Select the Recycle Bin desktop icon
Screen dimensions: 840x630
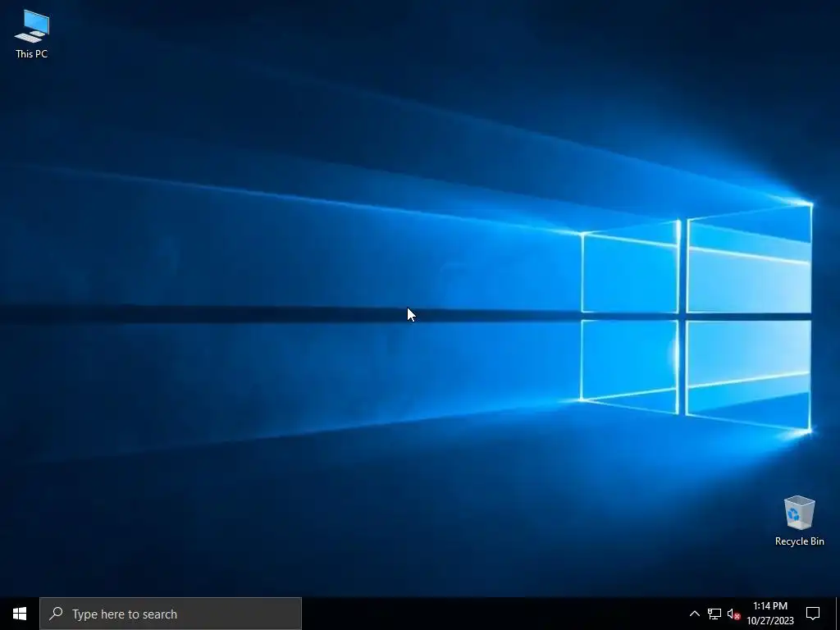pyautogui.click(x=799, y=521)
